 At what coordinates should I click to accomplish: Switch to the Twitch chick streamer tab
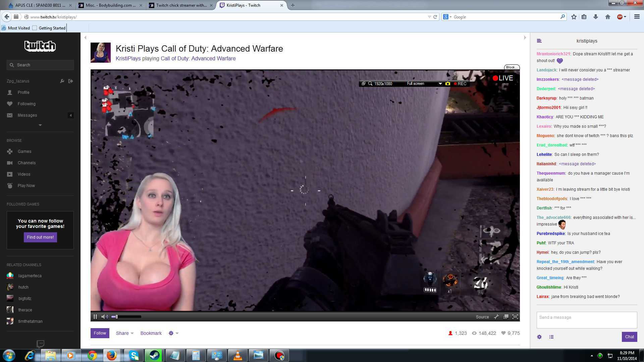coord(181,5)
